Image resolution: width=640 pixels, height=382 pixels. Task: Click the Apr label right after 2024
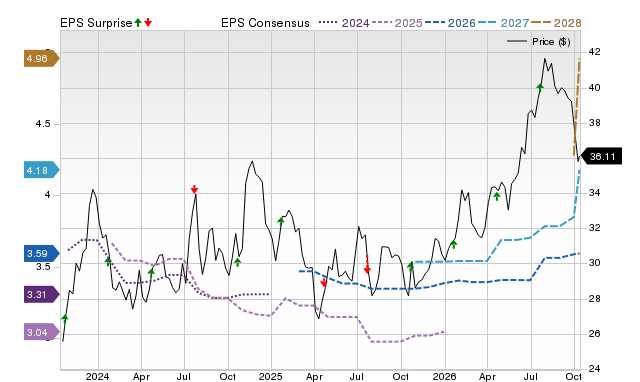click(x=141, y=376)
